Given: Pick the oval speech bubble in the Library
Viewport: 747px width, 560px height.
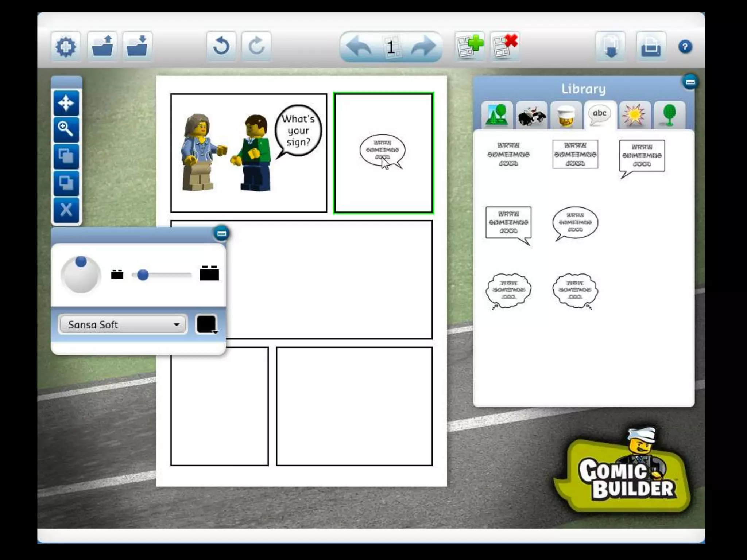Looking at the screenshot, I should 575,223.
